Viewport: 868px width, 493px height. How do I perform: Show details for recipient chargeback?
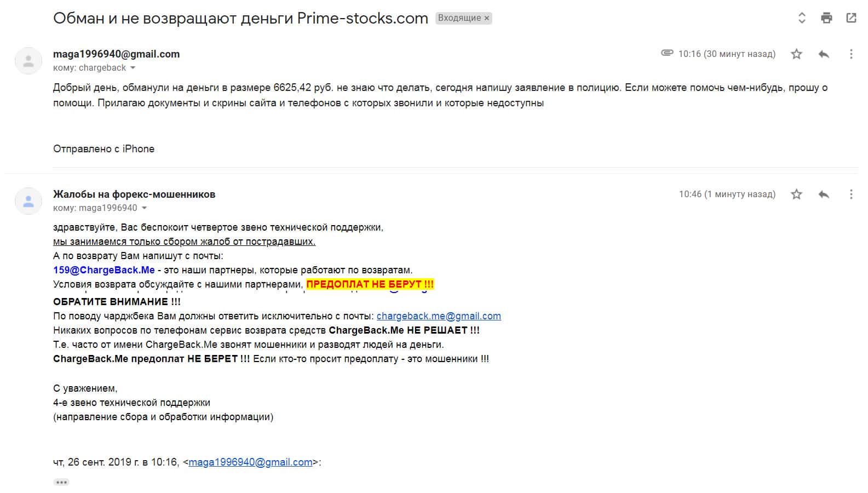click(x=133, y=68)
